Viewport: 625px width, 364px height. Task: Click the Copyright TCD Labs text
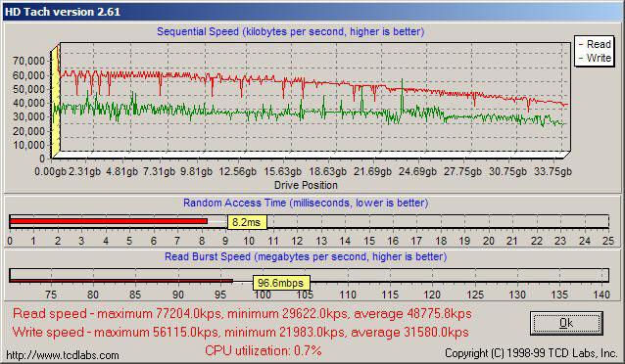pos(531,353)
